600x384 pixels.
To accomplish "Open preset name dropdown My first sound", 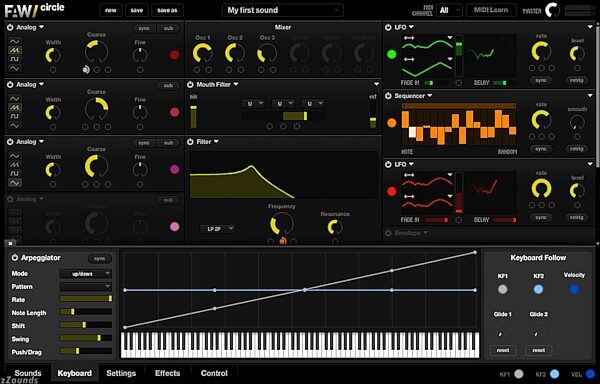I will pyautogui.click(x=282, y=10).
